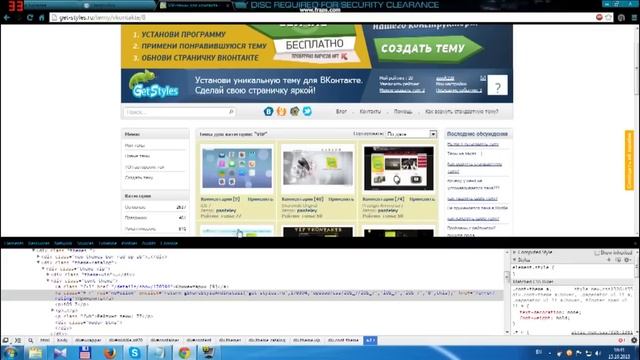
Task: Click the search magnifier in site search box
Action: [231, 111]
